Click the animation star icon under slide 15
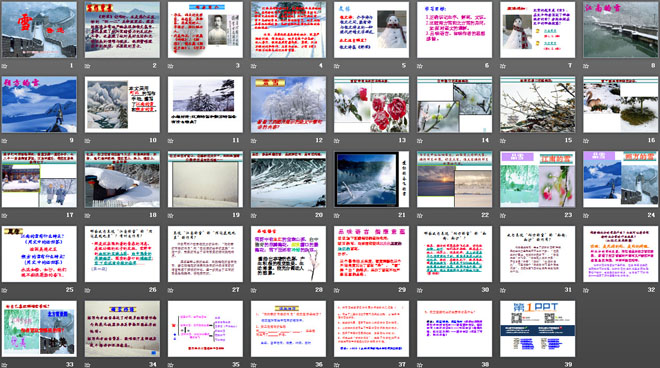 pyautogui.click(x=503, y=141)
